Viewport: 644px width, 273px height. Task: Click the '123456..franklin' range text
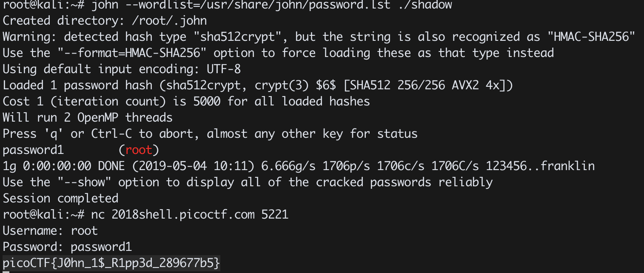click(540, 166)
